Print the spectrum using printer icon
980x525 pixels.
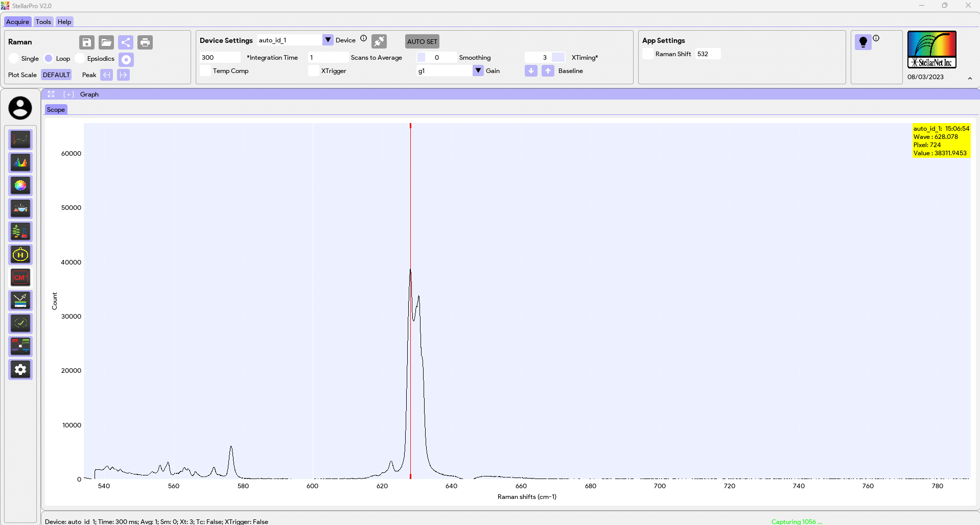click(x=145, y=42)
